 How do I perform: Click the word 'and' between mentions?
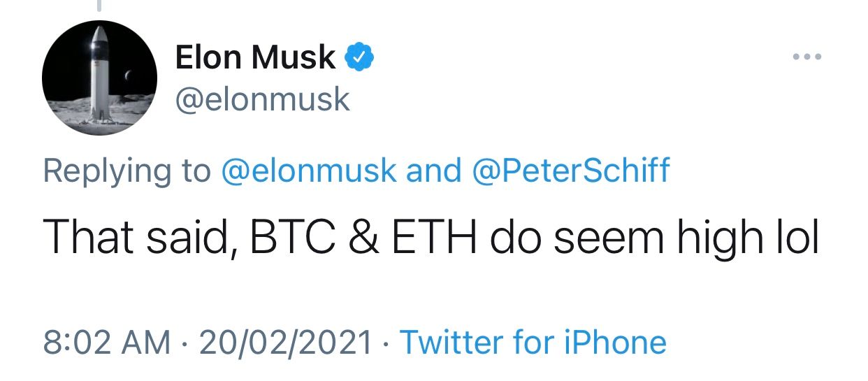(434, 170)
